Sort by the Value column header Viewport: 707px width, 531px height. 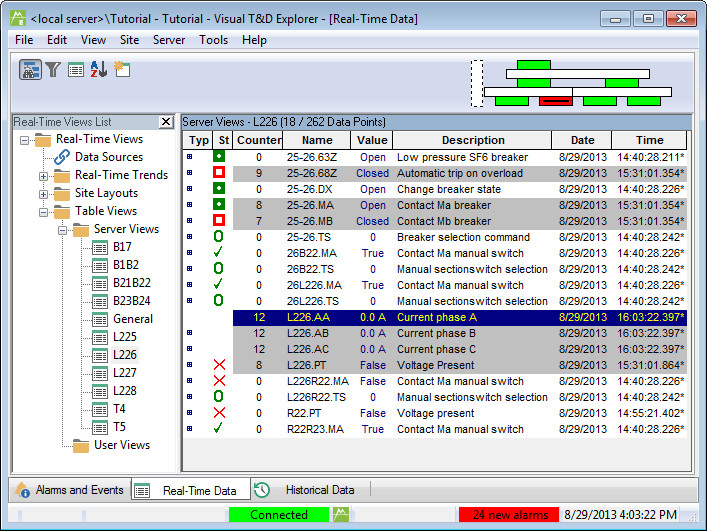pos(372,140)
